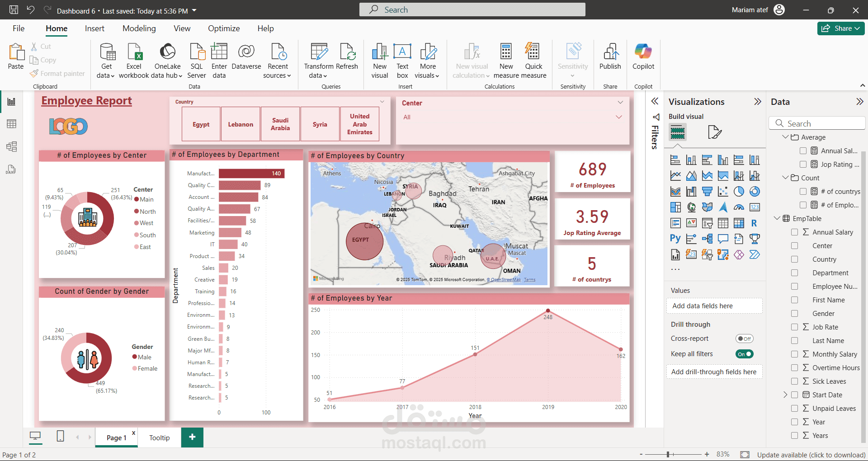Collapse the Count folder
The height and width of the screenshot is (461, 868).
[785, 178]
